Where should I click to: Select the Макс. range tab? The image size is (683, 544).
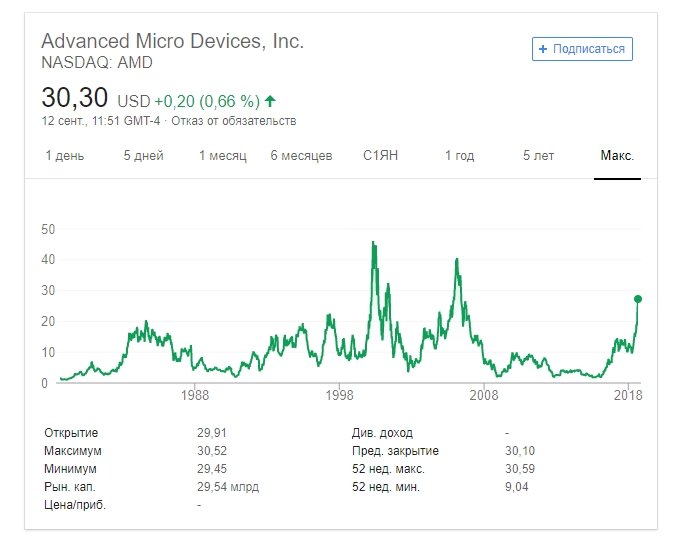coord(617,156)
